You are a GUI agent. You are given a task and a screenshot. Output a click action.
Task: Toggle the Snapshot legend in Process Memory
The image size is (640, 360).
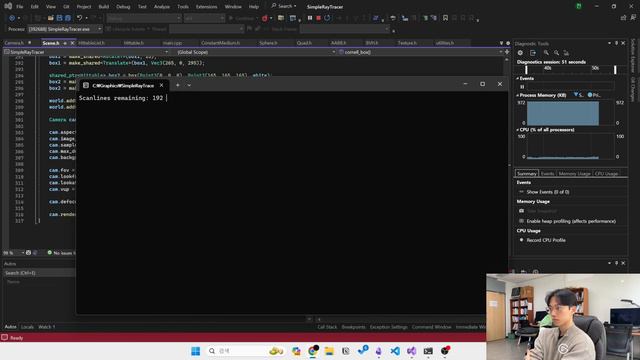tap(578, 95)
